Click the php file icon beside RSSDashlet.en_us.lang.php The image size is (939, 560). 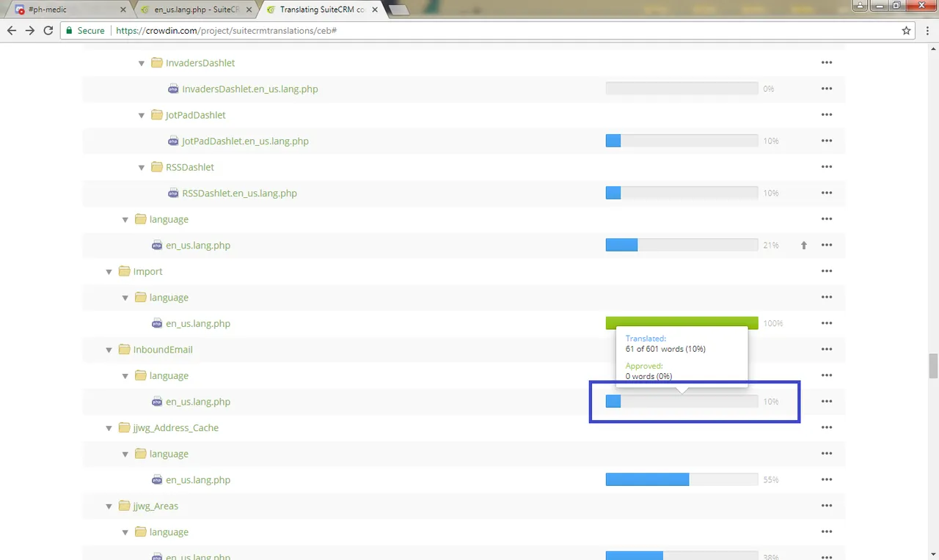[173, 193]
